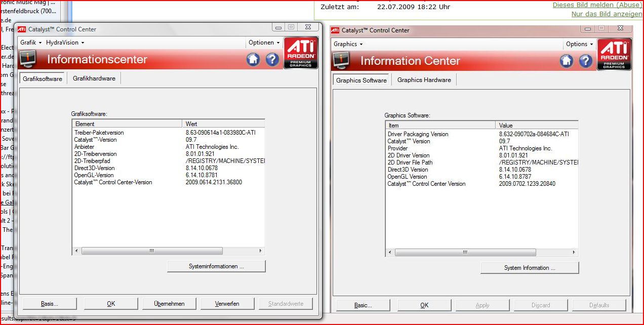Click horizontal scrollbar thumb in Graphics Software list
This screenshot has height=325, width=644.
(x=465, y=253)
